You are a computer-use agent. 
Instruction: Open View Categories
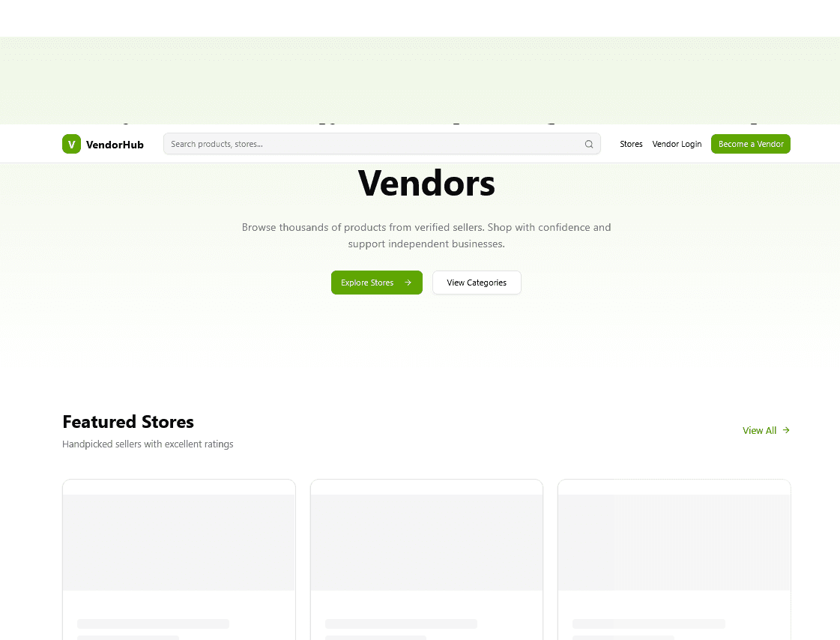coord(477,283)
